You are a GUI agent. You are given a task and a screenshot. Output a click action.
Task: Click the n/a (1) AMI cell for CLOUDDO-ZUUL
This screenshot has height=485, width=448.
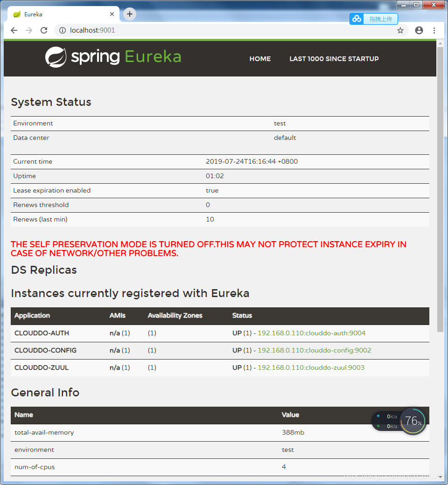[120, 368]
